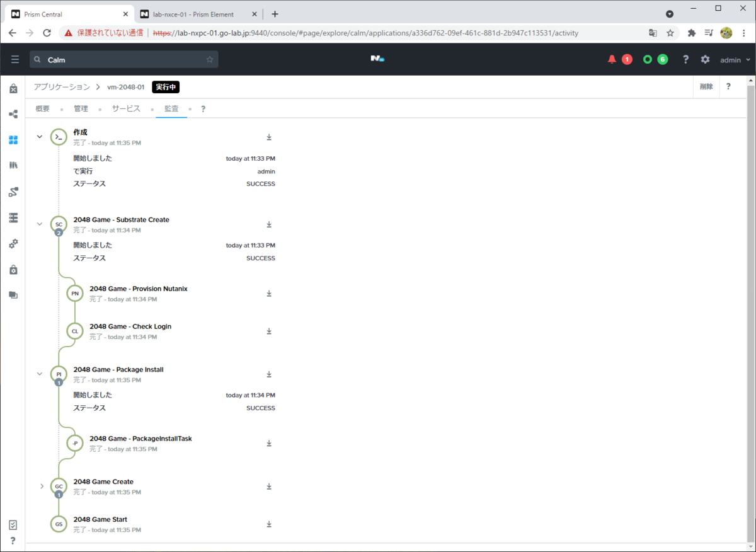Select PN node circle

coord(75,293)
